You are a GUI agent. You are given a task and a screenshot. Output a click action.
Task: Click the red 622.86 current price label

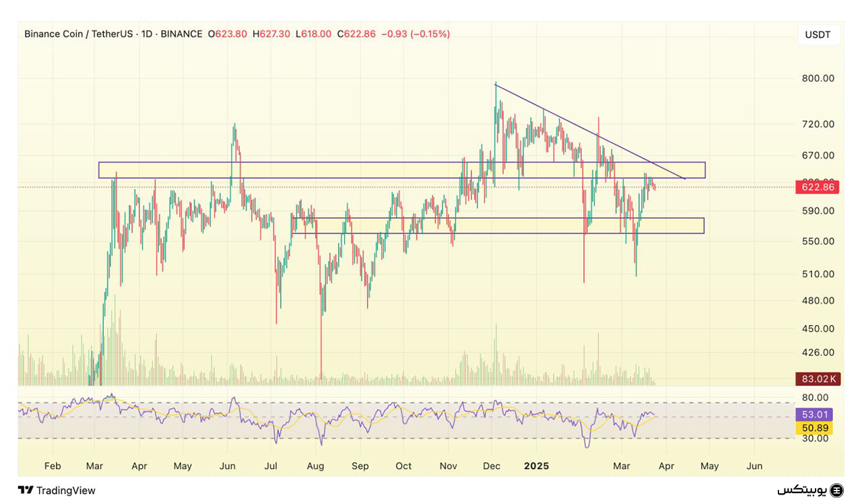click(x=818, y=187)
